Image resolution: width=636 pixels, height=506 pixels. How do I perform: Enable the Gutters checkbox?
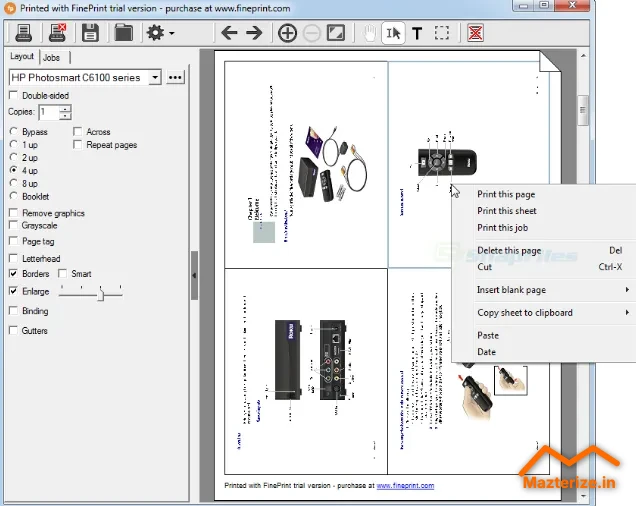coord(13,330)
